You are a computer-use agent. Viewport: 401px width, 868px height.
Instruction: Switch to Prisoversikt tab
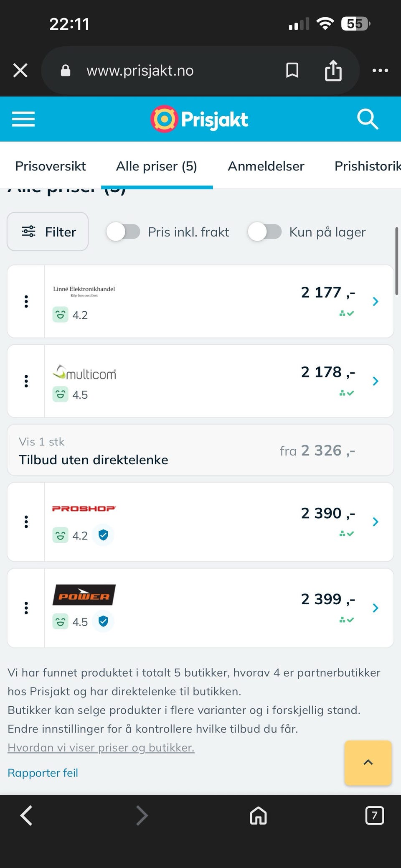pos(51,166)
